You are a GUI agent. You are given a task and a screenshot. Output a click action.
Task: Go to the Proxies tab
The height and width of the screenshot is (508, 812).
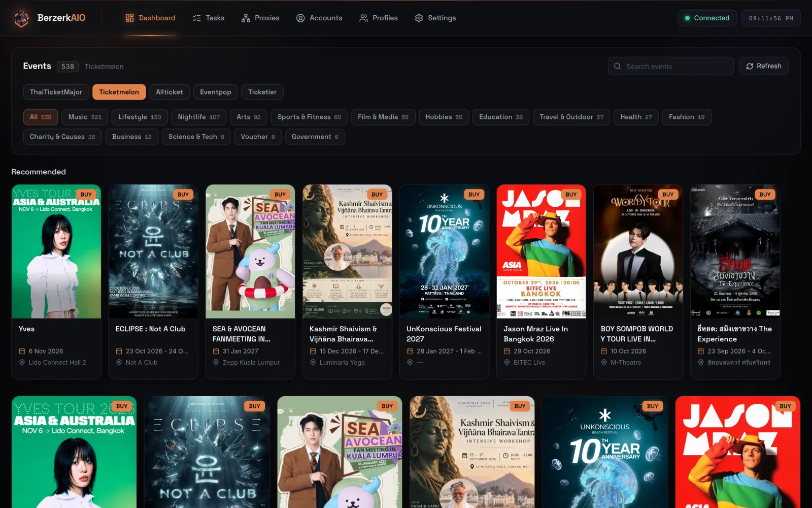point(260,18)
